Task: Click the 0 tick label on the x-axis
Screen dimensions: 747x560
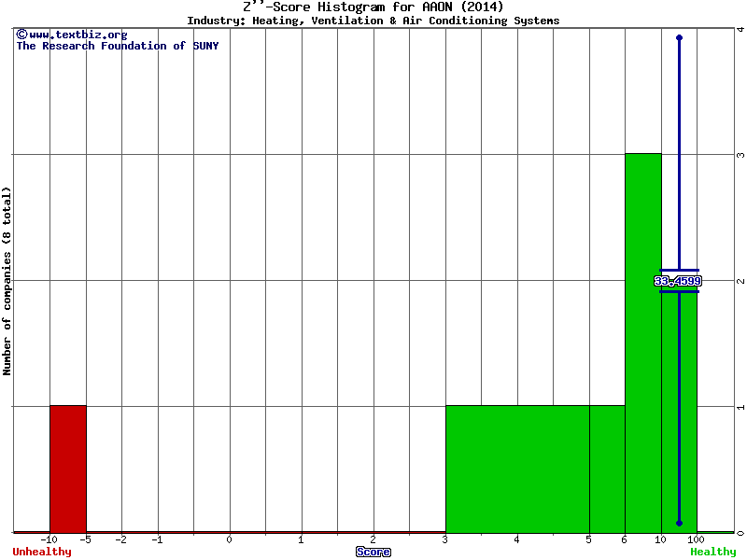Action: tap(229, 539)
